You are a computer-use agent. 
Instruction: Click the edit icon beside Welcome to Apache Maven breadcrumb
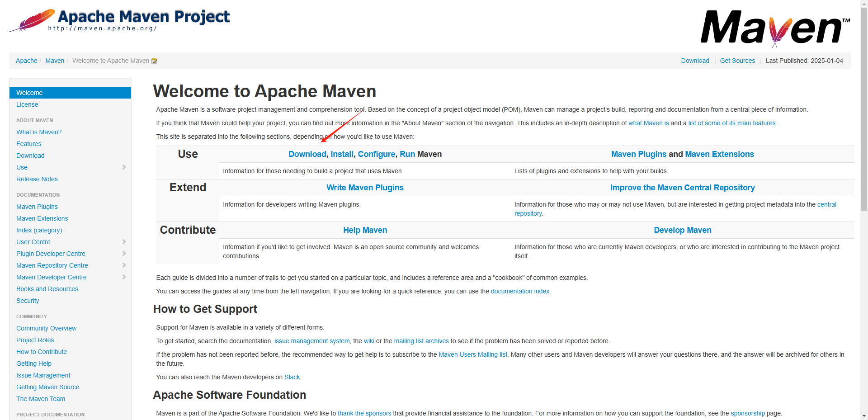tap(154, 61)
